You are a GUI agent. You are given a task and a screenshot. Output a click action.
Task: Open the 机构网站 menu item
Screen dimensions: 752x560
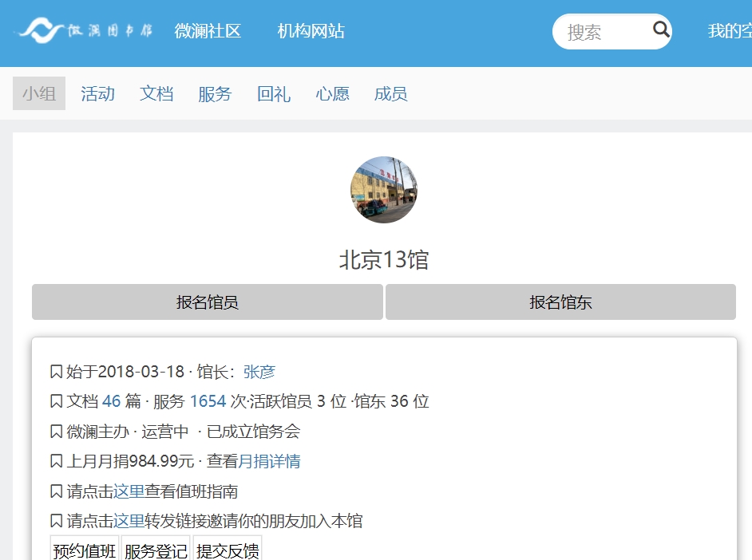point(311,32)
